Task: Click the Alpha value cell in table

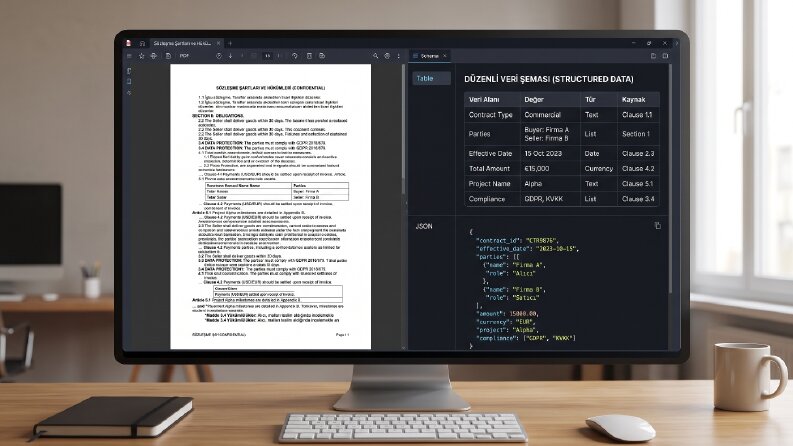Action: (550, 184)
